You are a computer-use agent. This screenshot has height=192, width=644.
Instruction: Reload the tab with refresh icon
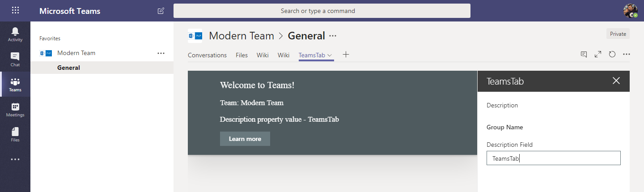pyautogui.click(x=612, y=54)
